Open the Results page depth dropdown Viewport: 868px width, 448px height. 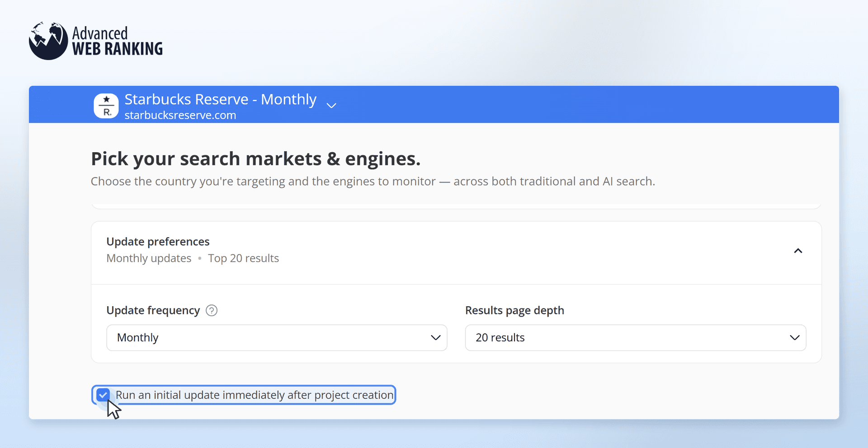pyautogui.click(x=636, y=337)
